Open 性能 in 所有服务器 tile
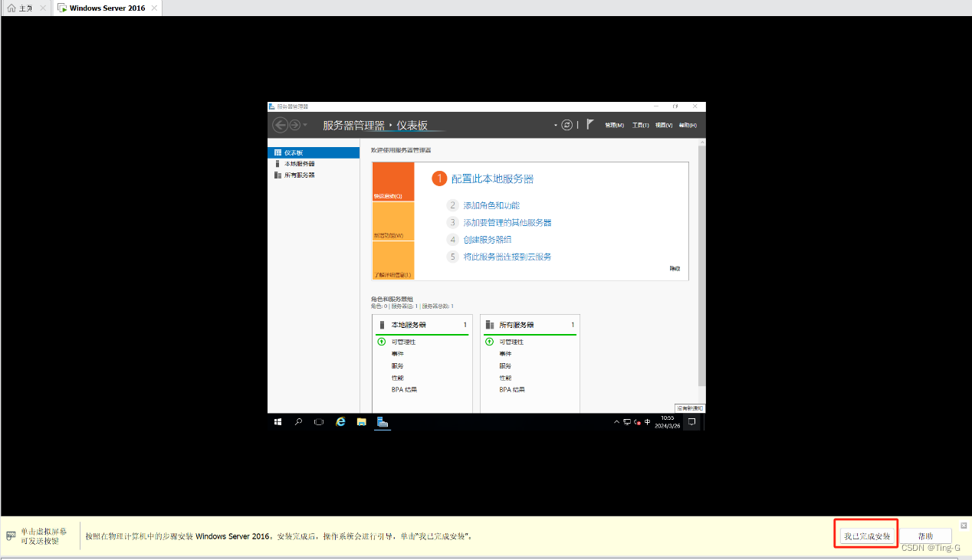Viewport: 972px width, 560px height. [x=505, y=378]
